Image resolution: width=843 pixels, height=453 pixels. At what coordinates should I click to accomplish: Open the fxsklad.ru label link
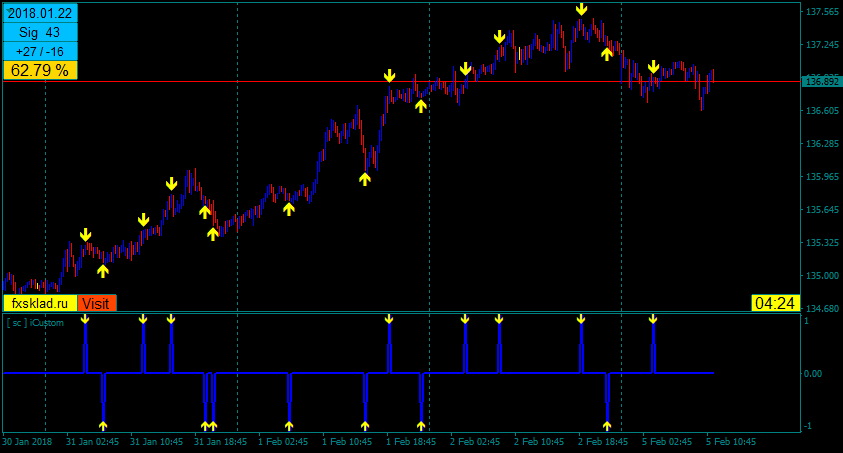point(40,303)
